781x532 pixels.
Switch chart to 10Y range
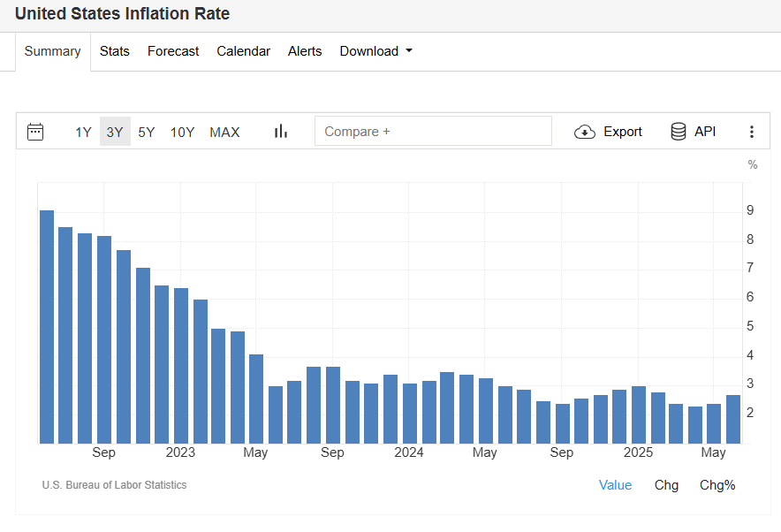182,132
